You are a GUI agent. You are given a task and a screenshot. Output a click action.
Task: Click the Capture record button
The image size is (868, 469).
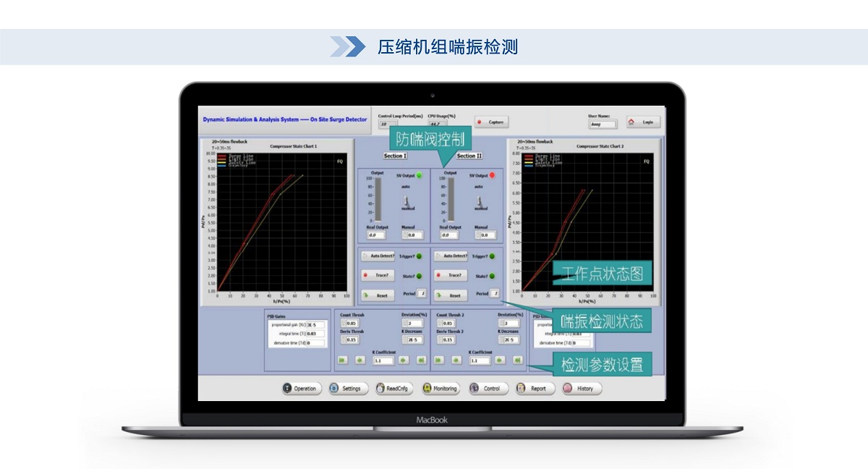click(491, 122)
